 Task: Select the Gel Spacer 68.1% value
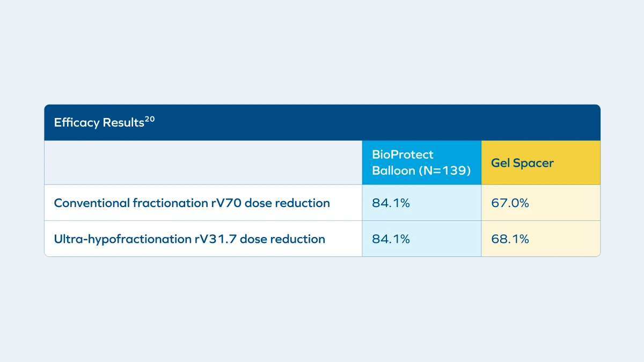[x=510, y=239]
